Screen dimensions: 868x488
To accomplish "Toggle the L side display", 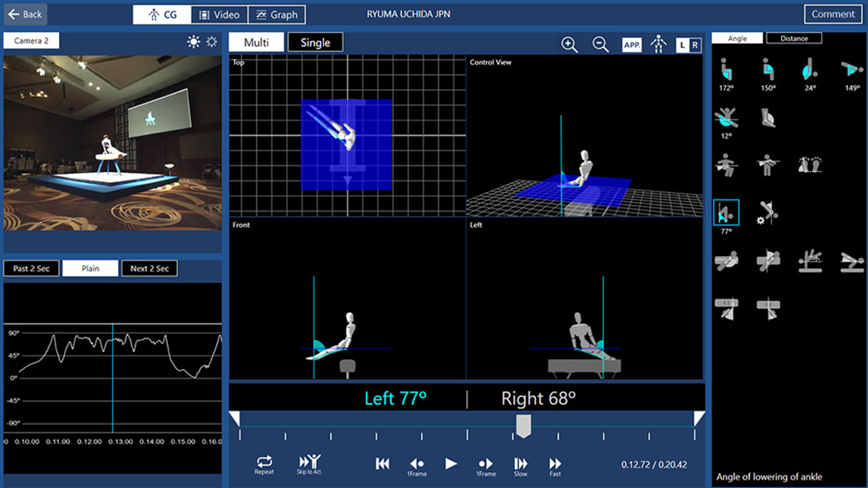I will pos(683,44).
